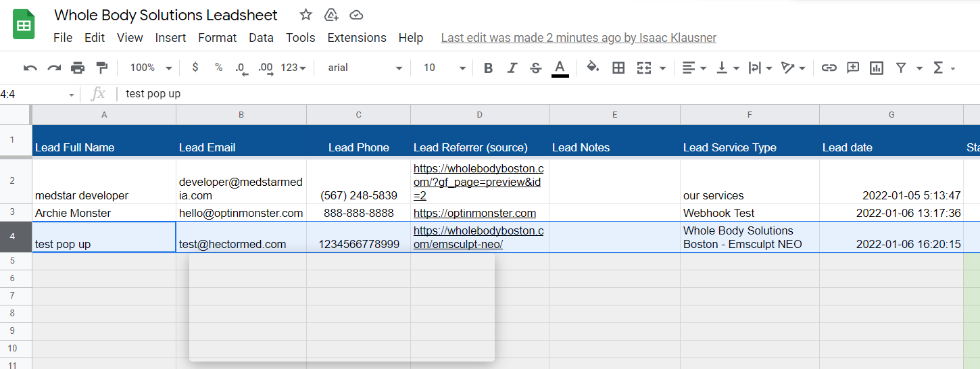Screen dimensions: 980x369
Task: Select the cell containing Archie Monster
Action: [x=104, y=213]
